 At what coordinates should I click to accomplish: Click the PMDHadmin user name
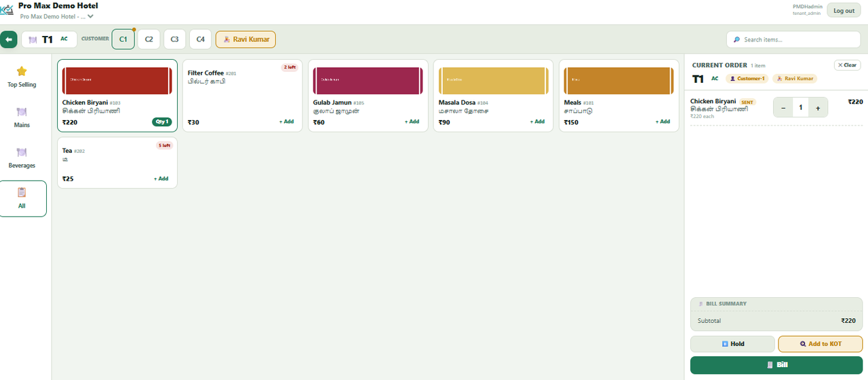(x=808, y=7)
